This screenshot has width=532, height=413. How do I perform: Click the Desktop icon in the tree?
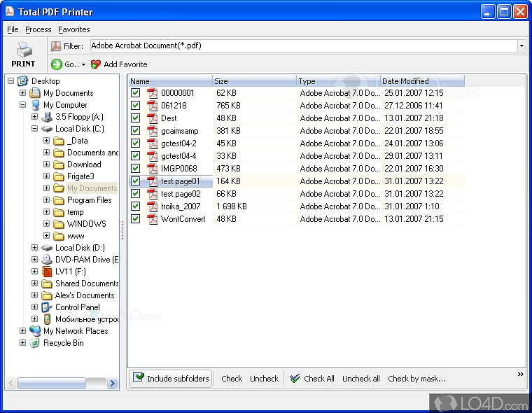coord(22,80)
